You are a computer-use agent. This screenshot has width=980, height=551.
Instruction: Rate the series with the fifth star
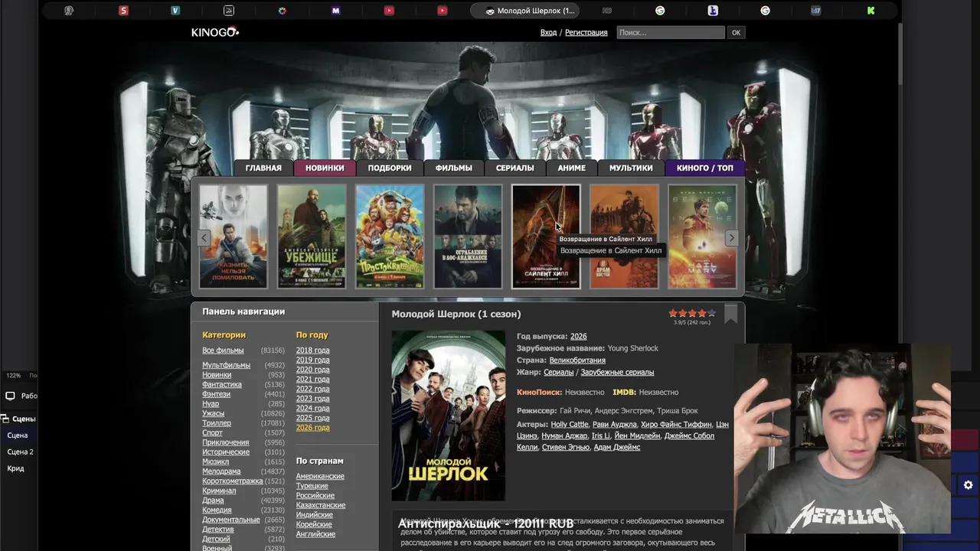711,313
